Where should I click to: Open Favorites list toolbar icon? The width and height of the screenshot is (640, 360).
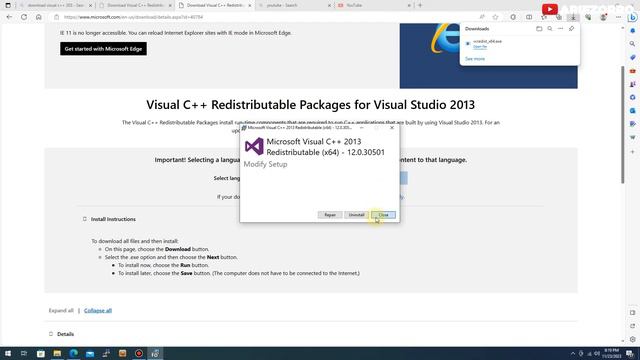point(544,17)
